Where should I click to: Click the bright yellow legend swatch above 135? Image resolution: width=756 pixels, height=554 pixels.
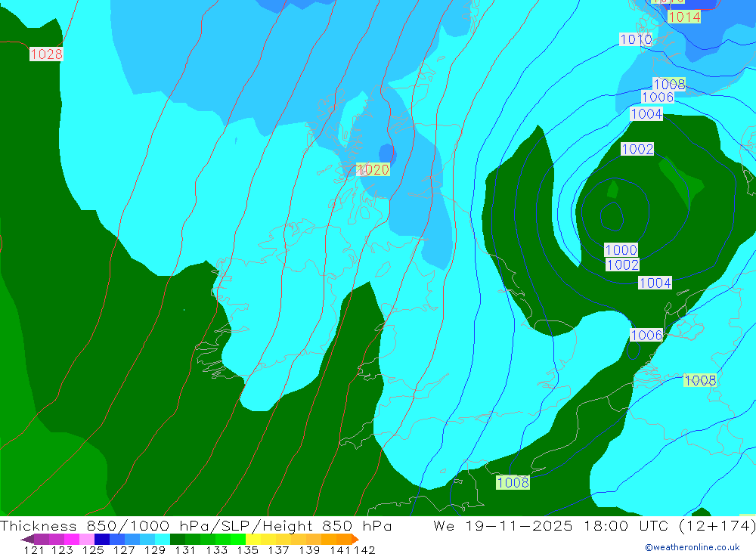click(253, 539)
